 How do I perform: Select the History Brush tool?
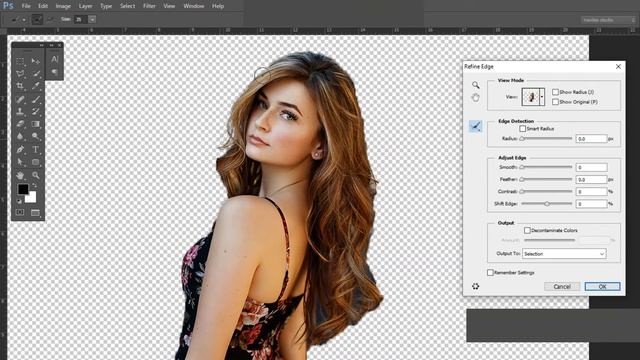coord(36,111)
